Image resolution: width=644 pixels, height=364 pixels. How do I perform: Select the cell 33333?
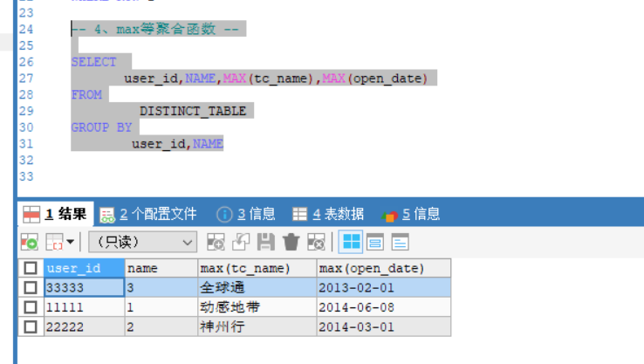point(84,287)
